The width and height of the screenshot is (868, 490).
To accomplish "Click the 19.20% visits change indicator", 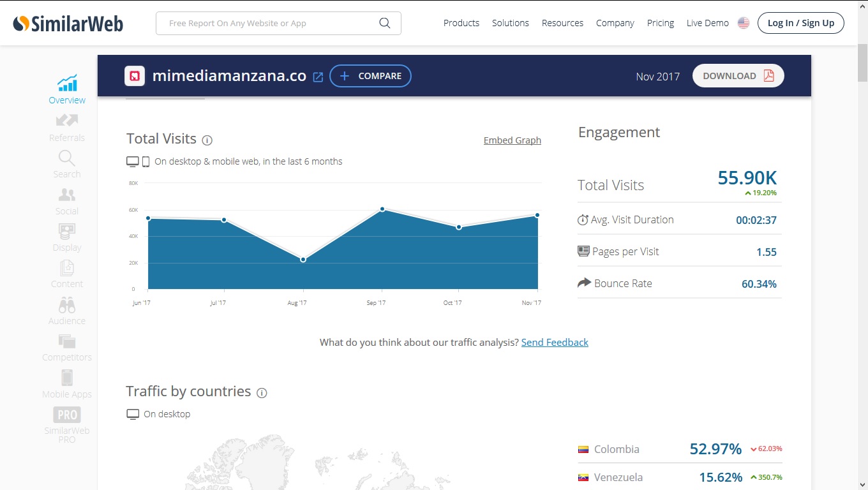I will (761, 193).
